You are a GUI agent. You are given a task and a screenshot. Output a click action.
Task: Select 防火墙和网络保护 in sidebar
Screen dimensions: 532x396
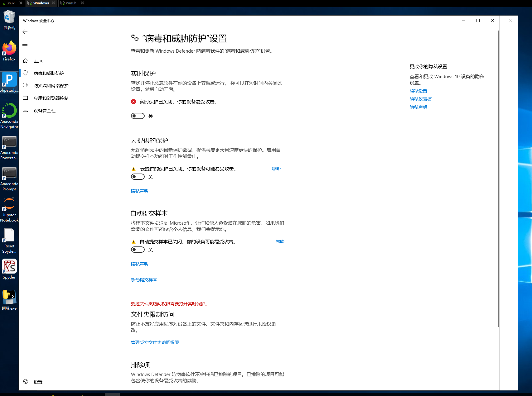(51, 86)
